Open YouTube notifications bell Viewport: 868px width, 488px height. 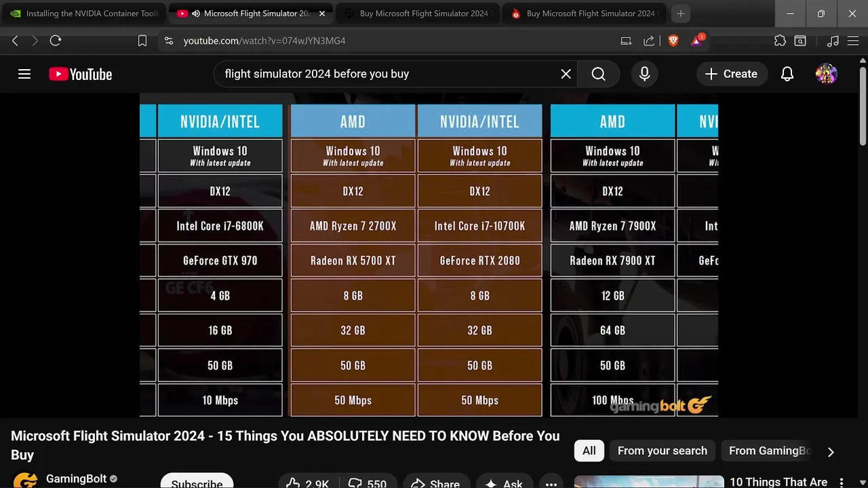787,74
